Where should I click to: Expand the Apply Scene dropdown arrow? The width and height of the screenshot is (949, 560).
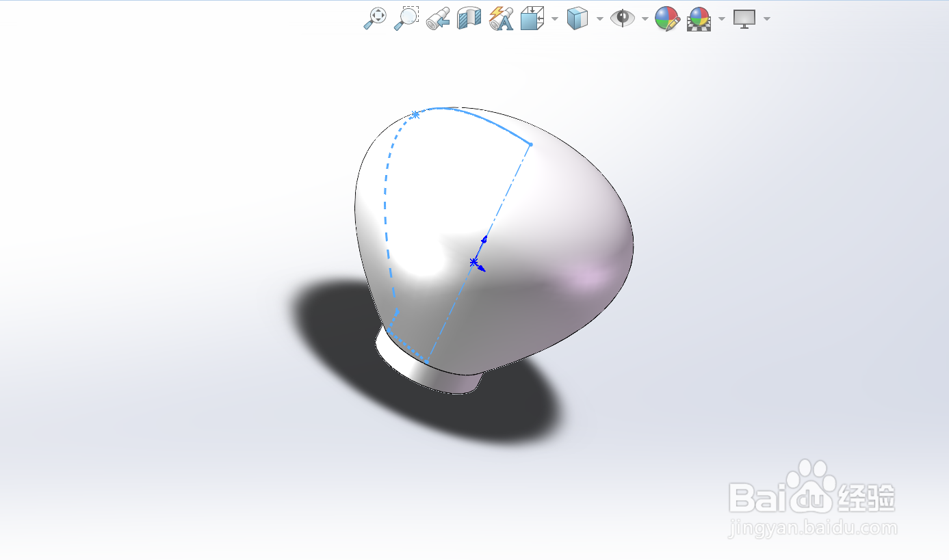coord(722,18)
